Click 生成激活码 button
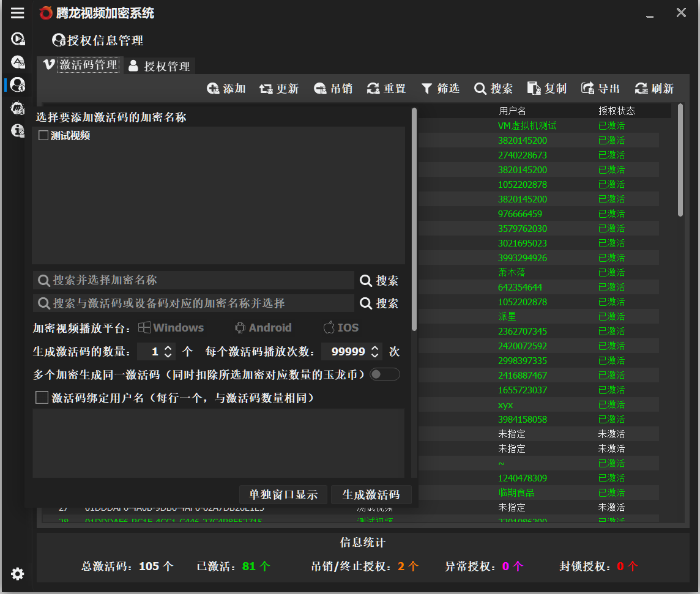This screenshot has width=700, height=594. 371,494
